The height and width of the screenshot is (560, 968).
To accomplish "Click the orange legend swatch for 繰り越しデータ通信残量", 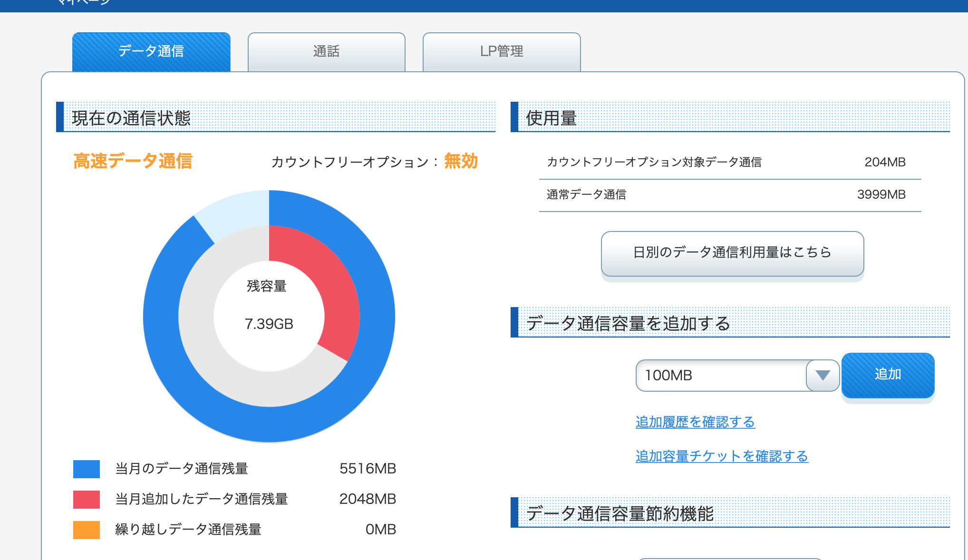I will (87, 530).
